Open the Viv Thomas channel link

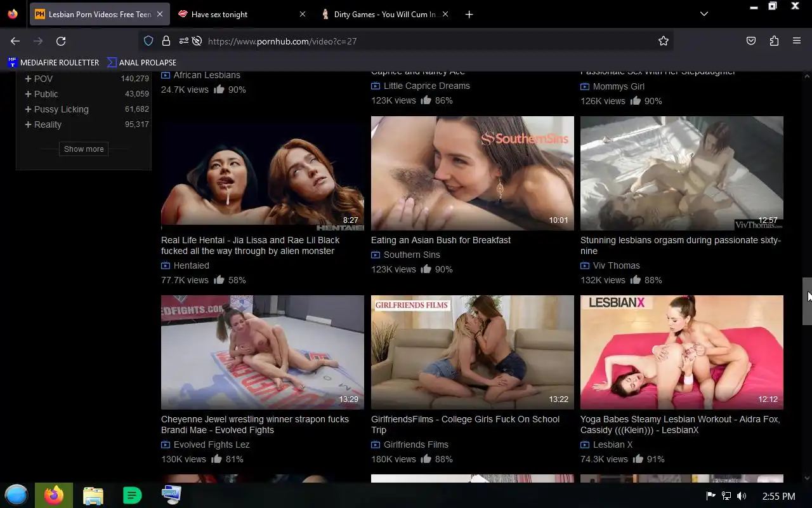(x=617, y=265)
